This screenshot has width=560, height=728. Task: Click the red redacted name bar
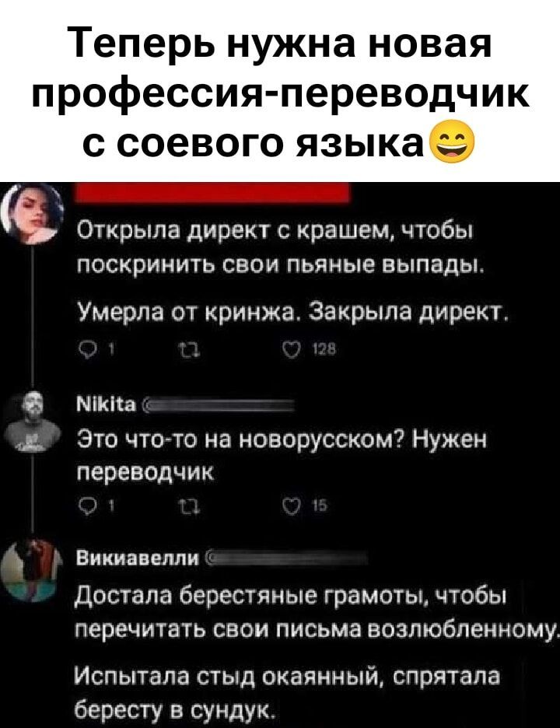tap(212, 192)
